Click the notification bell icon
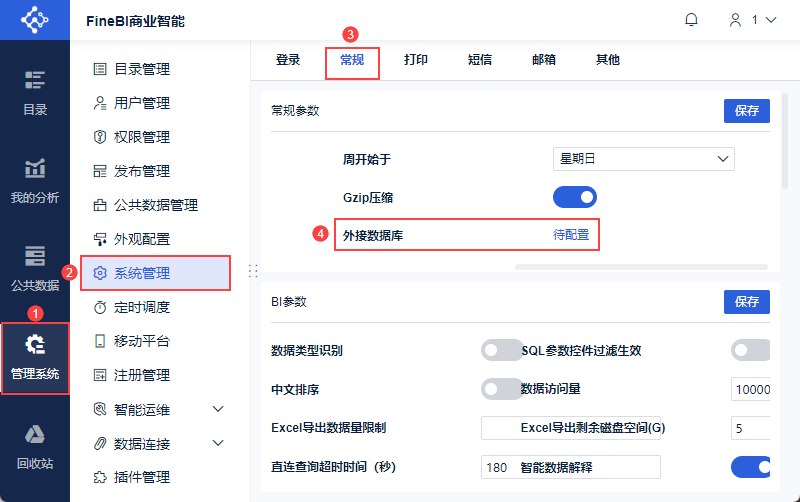Screen dimensions: 800x502 coord(691,19)
